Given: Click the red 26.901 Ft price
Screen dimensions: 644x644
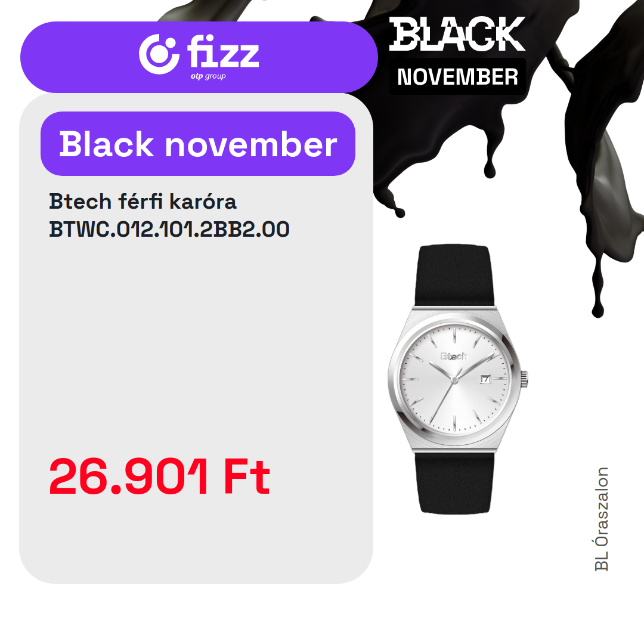Looking at the screenshot, I should click(159, 477).
